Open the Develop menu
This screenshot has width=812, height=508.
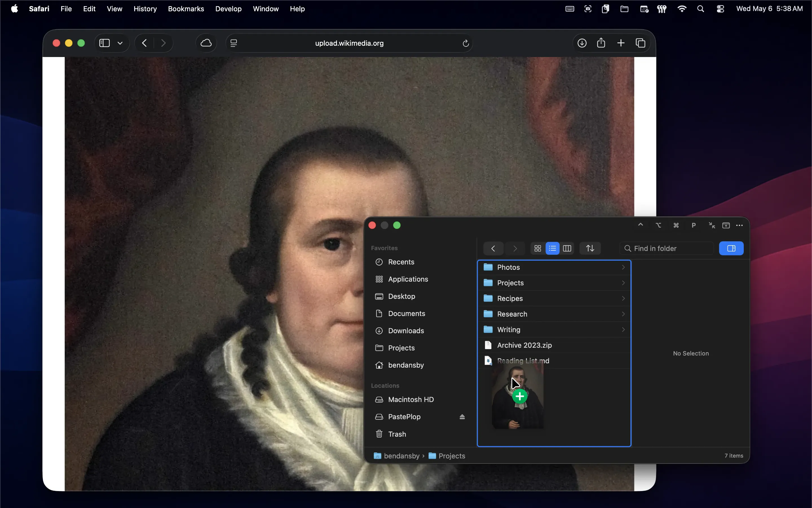click(228, 9)
